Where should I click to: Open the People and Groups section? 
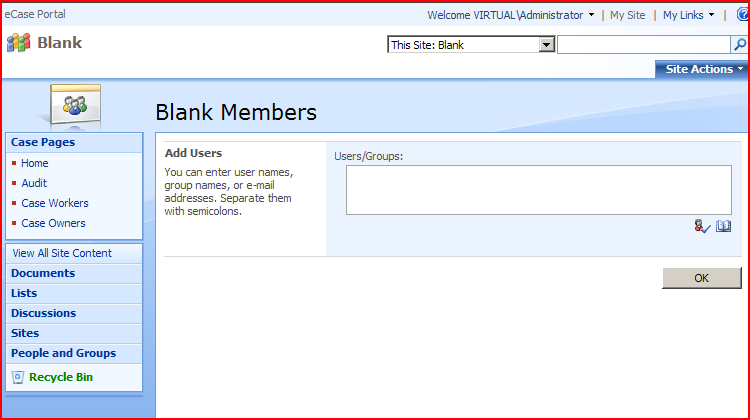(63, 353)
